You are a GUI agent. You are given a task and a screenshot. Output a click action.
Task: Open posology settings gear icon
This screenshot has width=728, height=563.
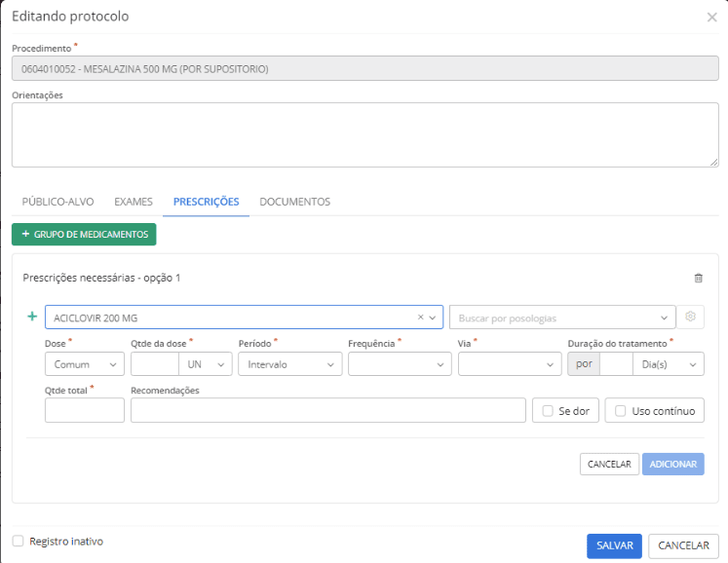(691, 317)
